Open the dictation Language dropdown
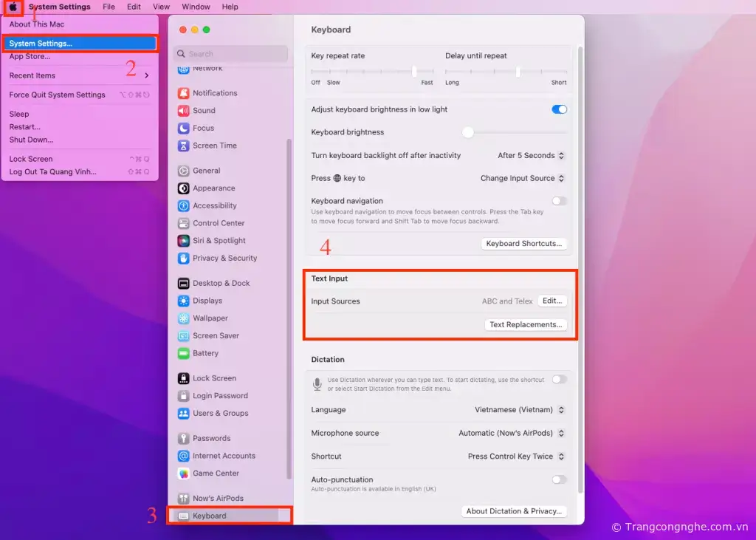The height and width of the screenshot is (540, 756). tap(520, 410)
